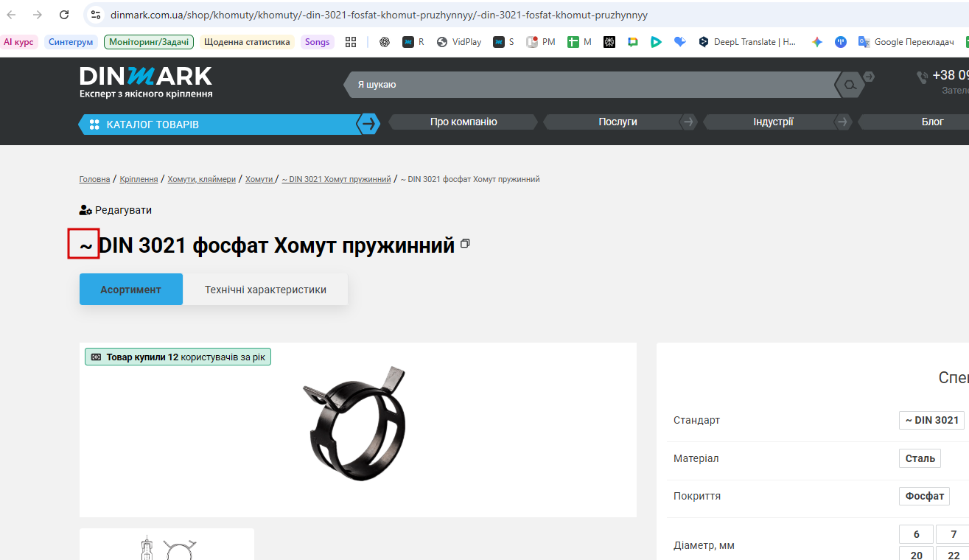Open the Синтегрум bookmark group
969x560 pixels.
click(x=71, y=42)
